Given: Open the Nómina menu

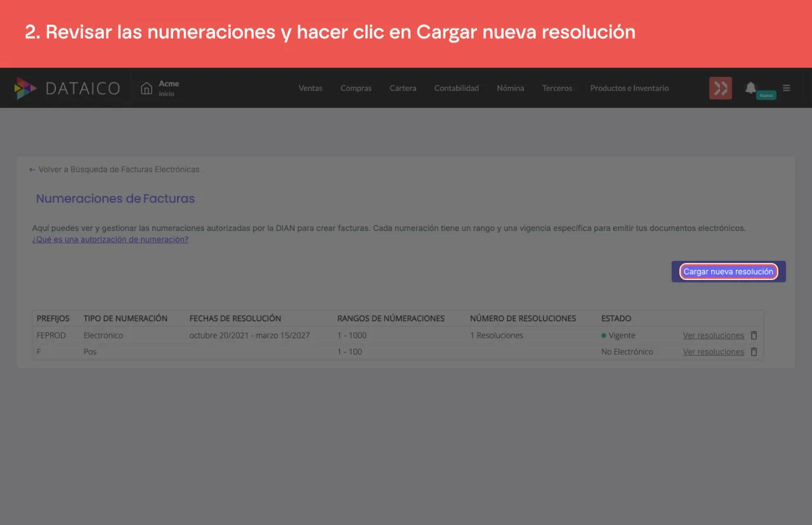Looking at the screenshot, I should click(511, 88).
